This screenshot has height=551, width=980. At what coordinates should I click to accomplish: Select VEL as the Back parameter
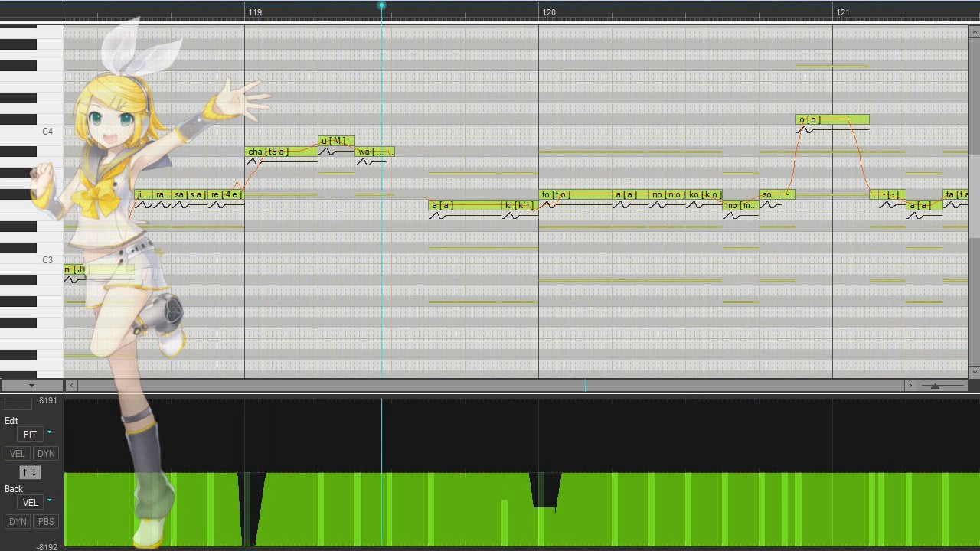tap(30, 502)
